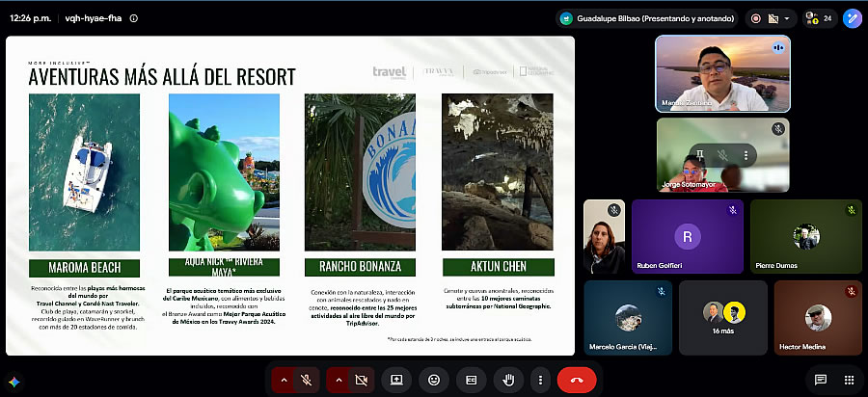Viewport: 868px width, 397px height.
Task: Click the no-buildings status icon in top bar
Action: pos(773,18)
